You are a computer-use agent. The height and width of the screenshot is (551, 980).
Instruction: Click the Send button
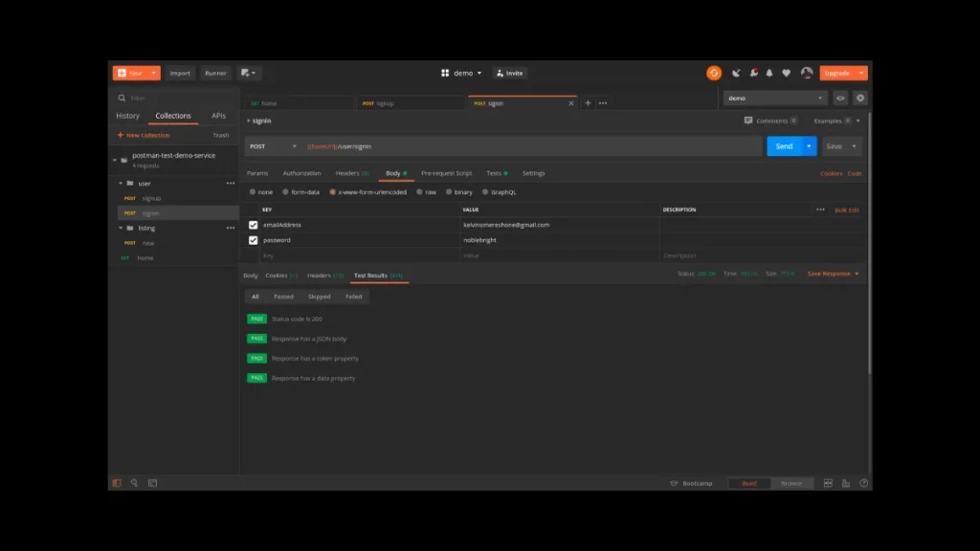(x=786, y=145)
